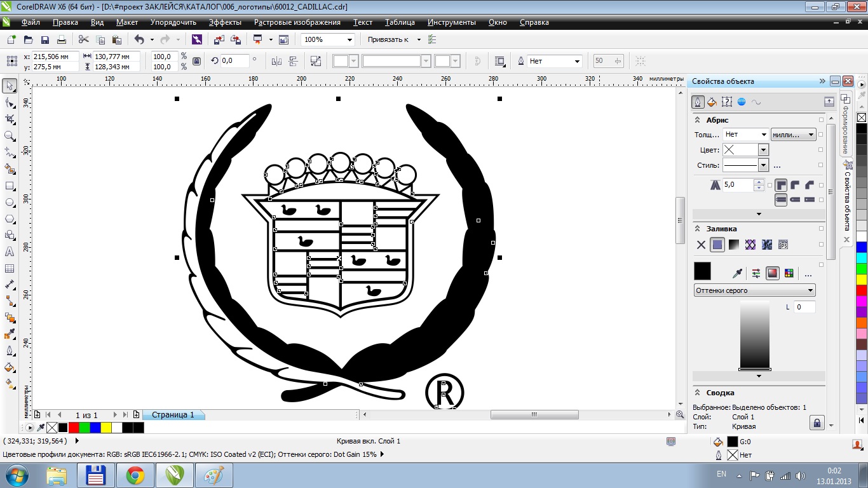Open Оттенки серого color model dropdown
This screenshot has height=488, width=868.
pos(755,290)
